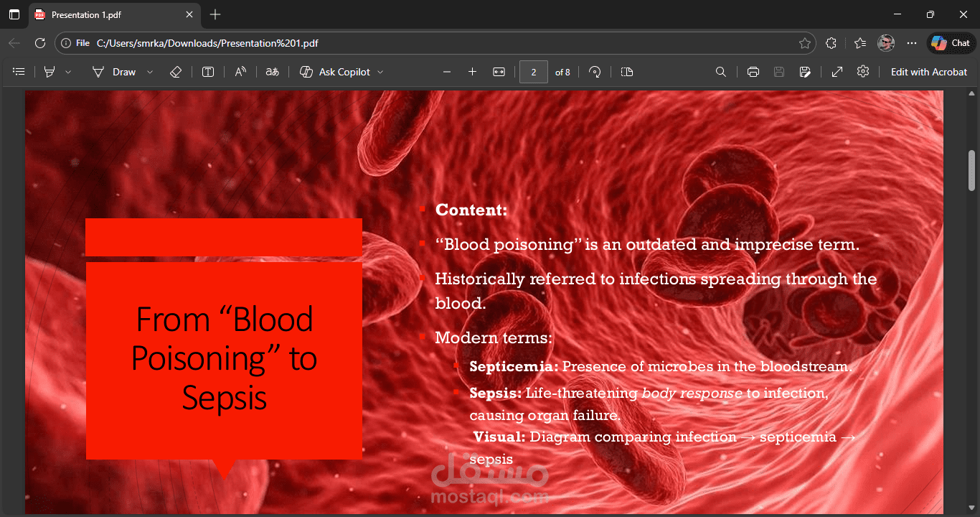Save the PDF as a copy

point(805,72)
